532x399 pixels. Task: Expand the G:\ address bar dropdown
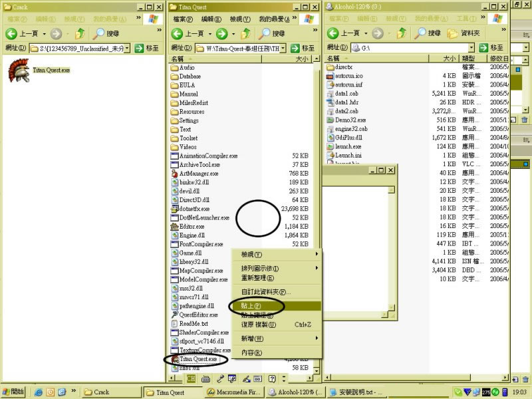tap(471, 48)
